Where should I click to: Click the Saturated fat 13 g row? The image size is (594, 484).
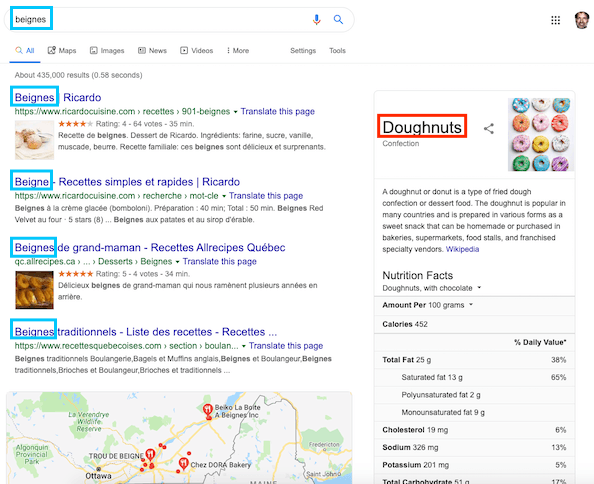[474, 377]
